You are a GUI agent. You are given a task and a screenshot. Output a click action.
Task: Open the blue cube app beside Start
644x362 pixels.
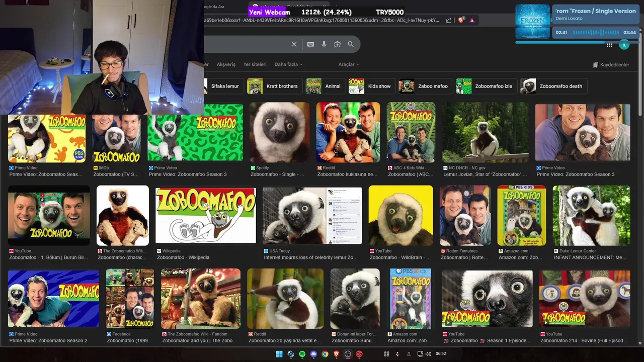tap(291, 354)
